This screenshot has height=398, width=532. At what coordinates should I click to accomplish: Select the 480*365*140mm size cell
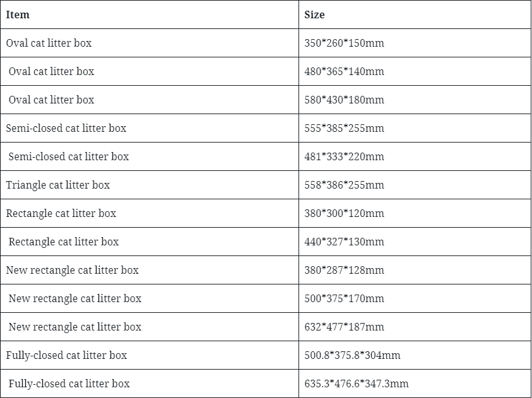click(x=344, y=71)
